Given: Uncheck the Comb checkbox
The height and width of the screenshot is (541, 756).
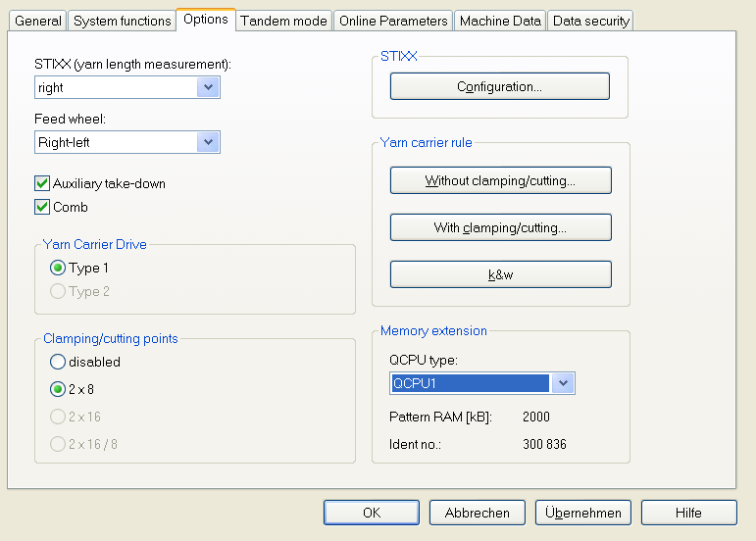Looking at the screenshot, I should click(x=42, y=207).
